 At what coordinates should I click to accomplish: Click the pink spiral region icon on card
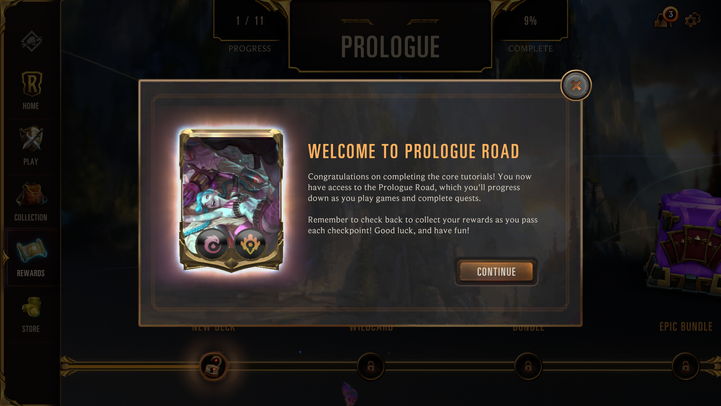pos(212,245)
